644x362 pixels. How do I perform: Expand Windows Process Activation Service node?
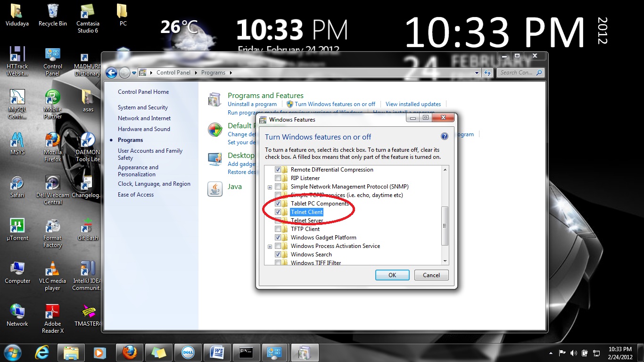coord(270,247)
